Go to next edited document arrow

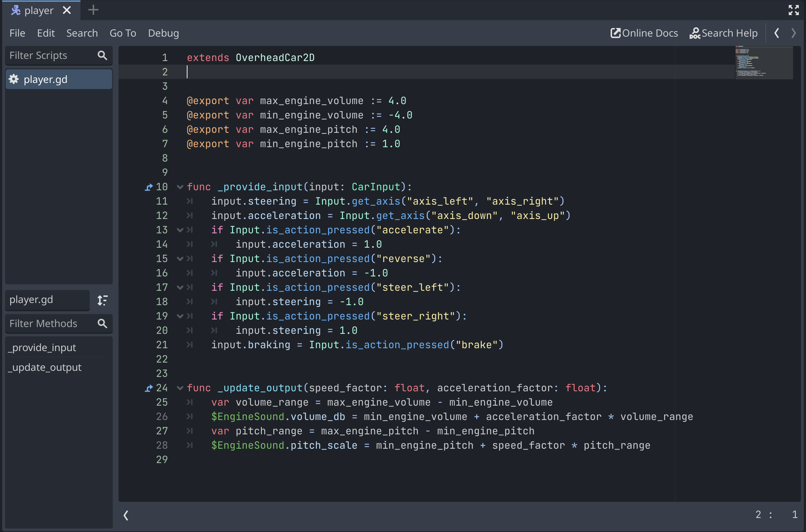click(793, 33)
